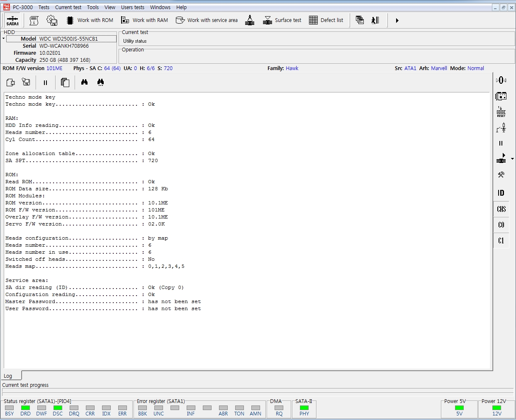This screenshot has height=420, width=516.
Task: Click the Current test progress bar
Action: (257, 391)
